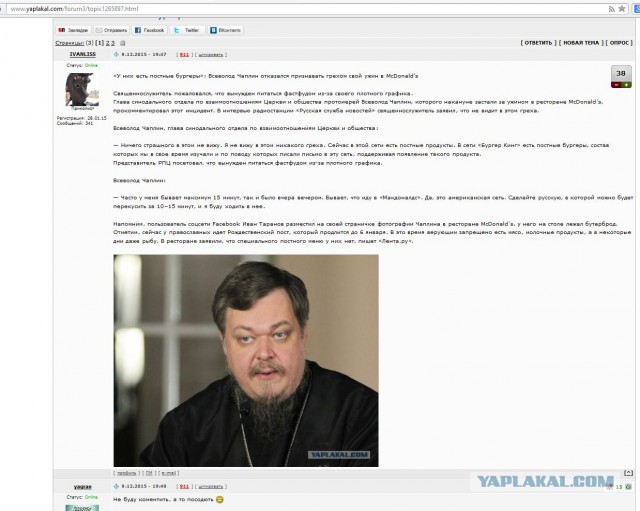Click the smiley emoji in yagran's reply
This screenshot has height=511, width=640.
click(x=220, y=499)
